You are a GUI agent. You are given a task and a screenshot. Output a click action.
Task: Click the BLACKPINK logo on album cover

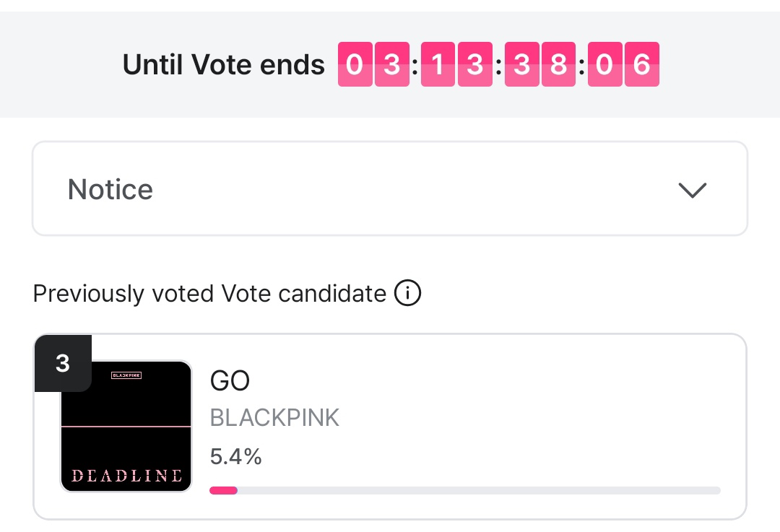(x=126, y=375)
